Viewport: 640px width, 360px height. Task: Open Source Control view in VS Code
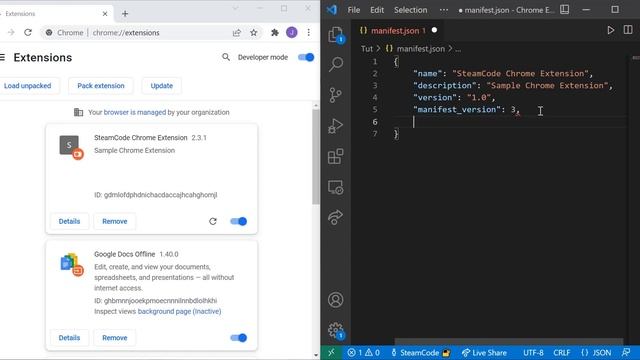click(336, 95)
